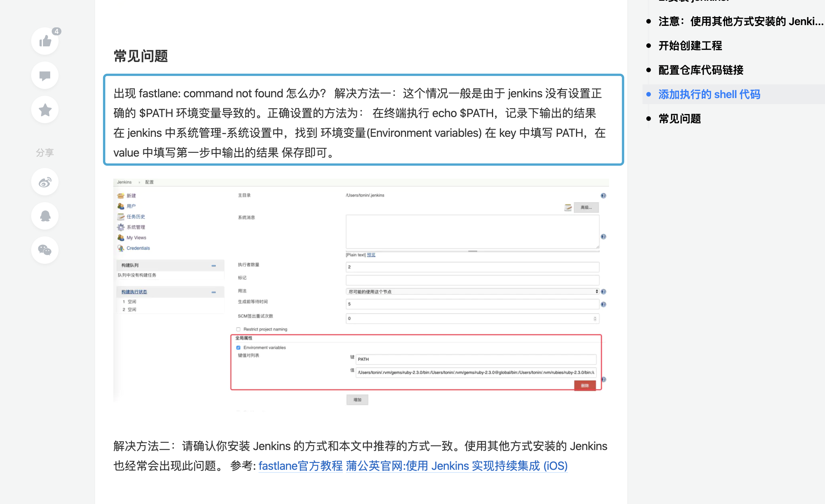Select 添加执行的 shell 代码 outline item
The image size is (825, 504).
709,94
